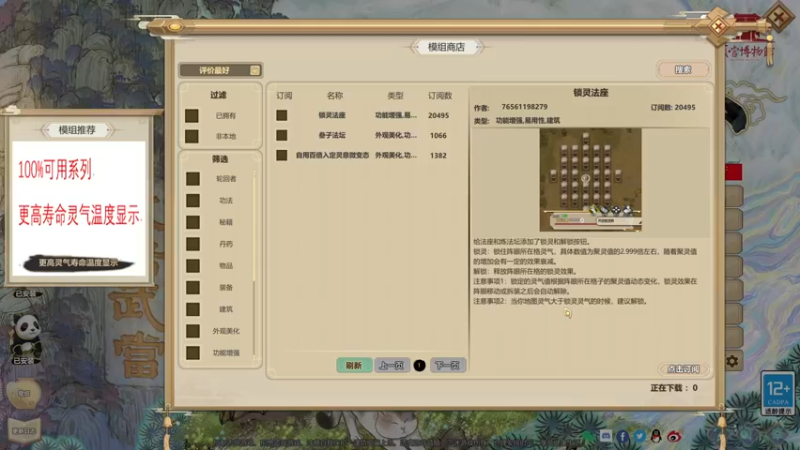Click the 模组推荐 panel header

[x=77, y=130]
